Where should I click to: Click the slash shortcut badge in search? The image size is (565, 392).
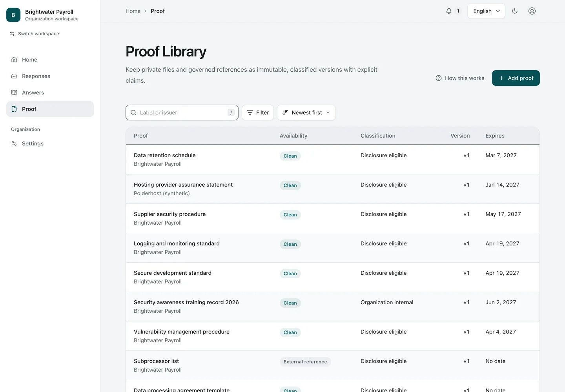[231, 113]
